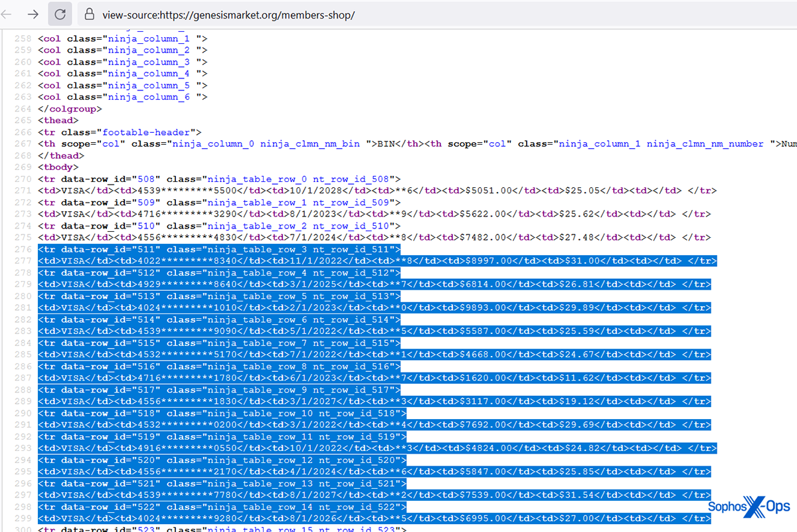Click the price value $25.85

[577, 472]
